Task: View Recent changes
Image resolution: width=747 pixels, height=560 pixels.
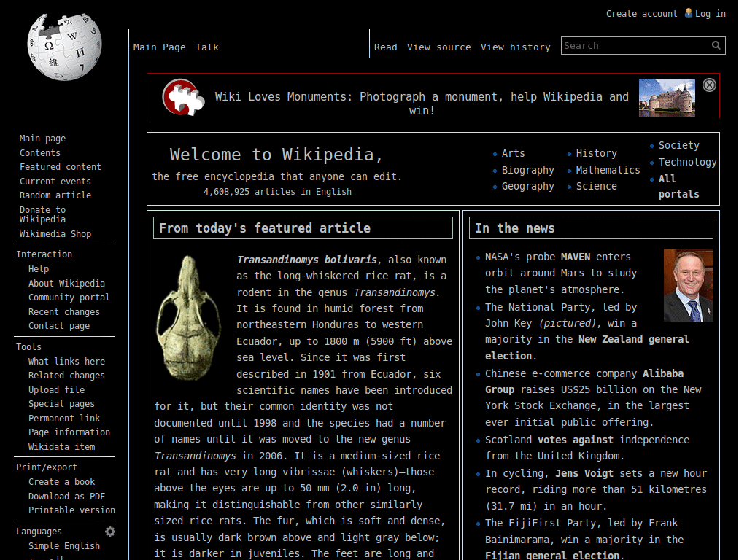Action: pyautogui.click(x=64, y=312)
